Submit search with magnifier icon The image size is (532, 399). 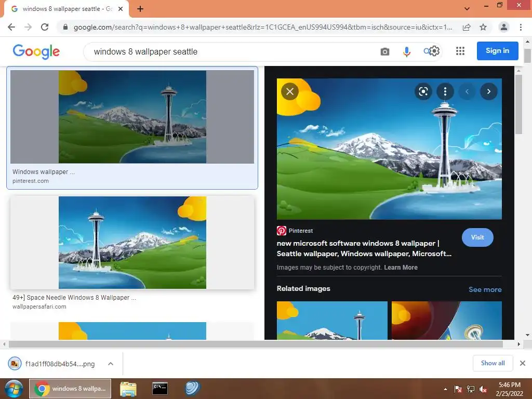point(427,51)
